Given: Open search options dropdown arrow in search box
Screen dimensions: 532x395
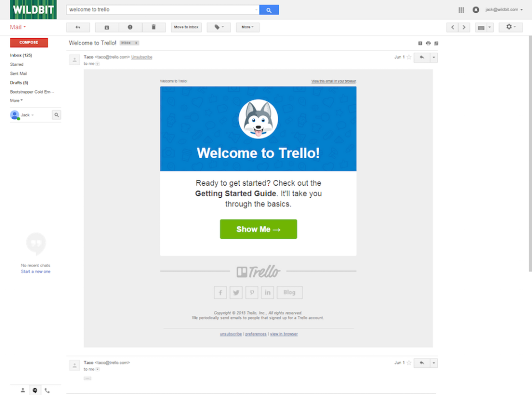Looking at the screenshot, I should pos(256,10).
